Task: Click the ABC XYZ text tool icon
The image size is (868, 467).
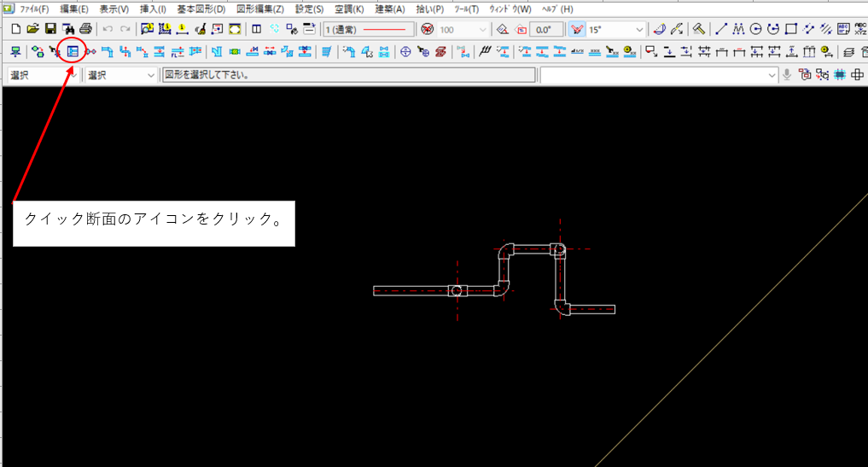Action: pos(860,29)
